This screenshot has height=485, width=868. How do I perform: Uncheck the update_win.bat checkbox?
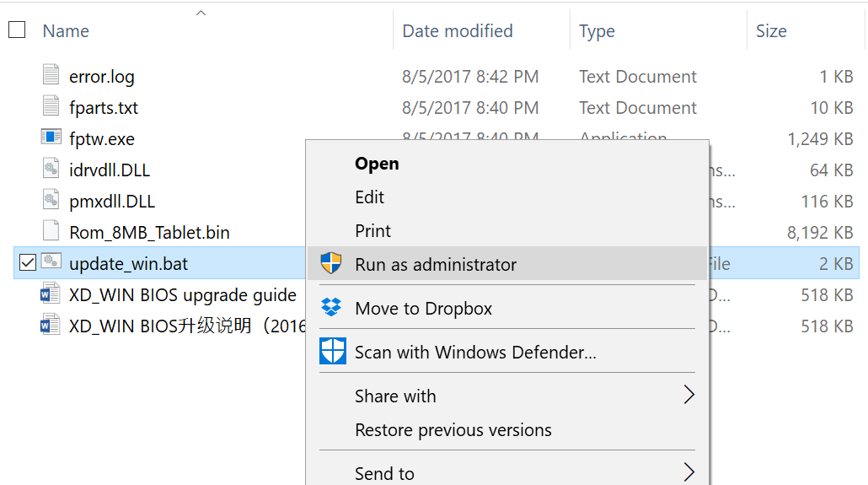pos(27,263)
